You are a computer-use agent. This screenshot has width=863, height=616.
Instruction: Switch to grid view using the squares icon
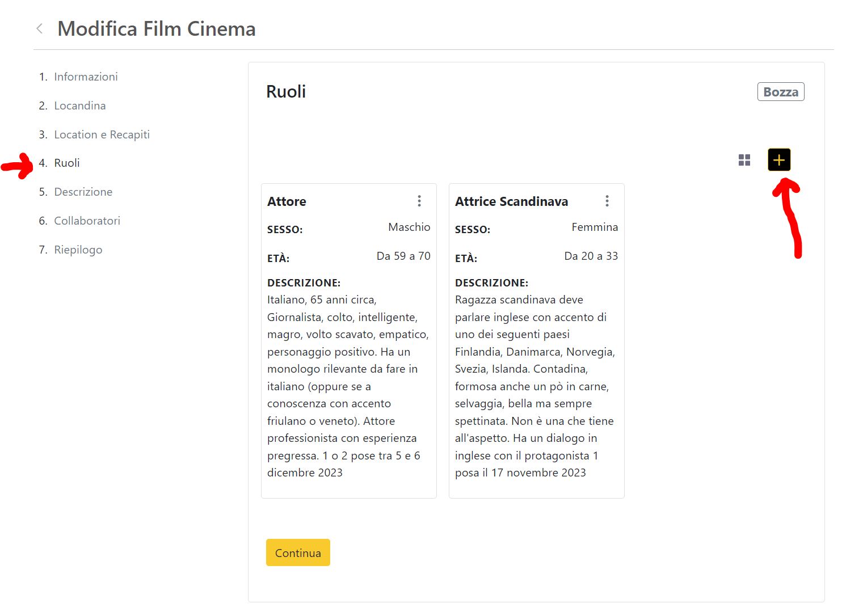(744, 160)
